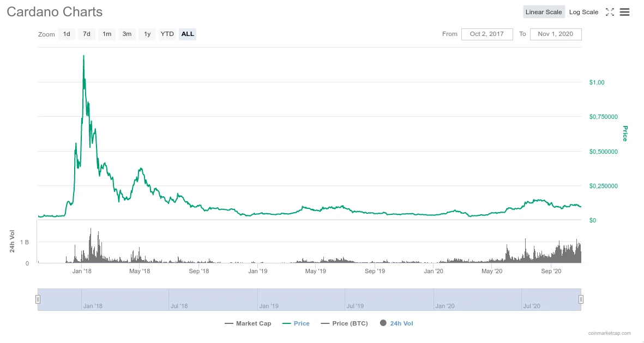This screenshot has height=343, width=644.
Task: Set zoom range to YTD
Action: [167, 34]
